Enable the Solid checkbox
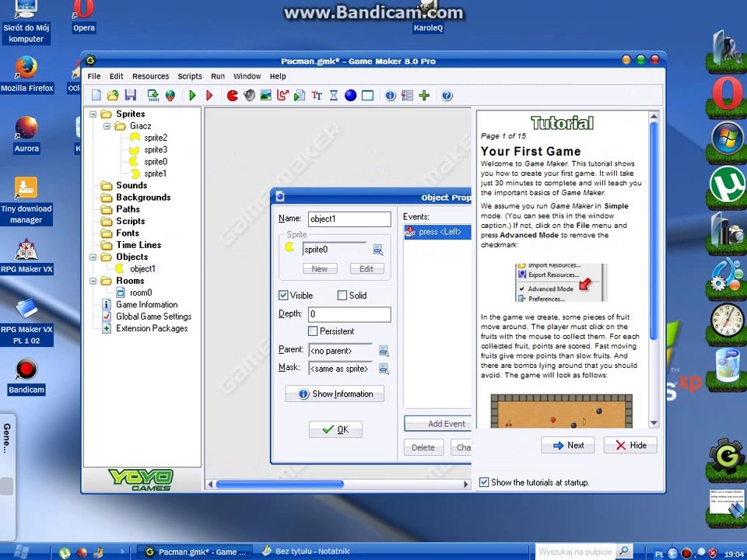Viewport: 747px width, 560px height. pyautogui.click(x=342, y=296)
